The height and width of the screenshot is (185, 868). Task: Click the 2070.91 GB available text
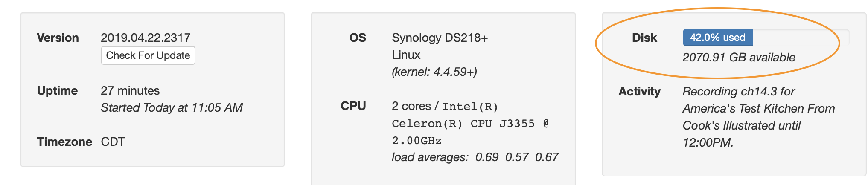tap(739, 57)
